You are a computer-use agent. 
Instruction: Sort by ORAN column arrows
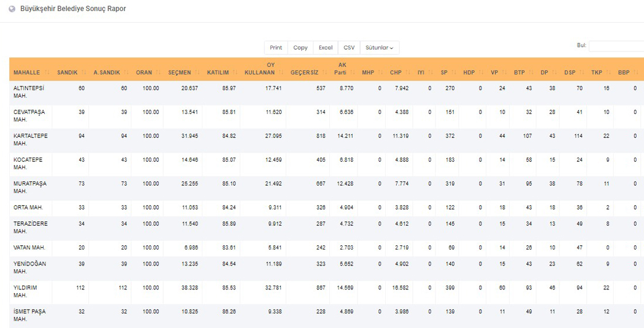(158, 72)
